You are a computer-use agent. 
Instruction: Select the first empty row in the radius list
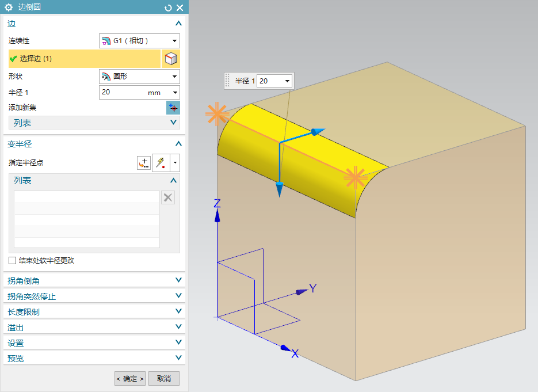click(x=87, y=197)
